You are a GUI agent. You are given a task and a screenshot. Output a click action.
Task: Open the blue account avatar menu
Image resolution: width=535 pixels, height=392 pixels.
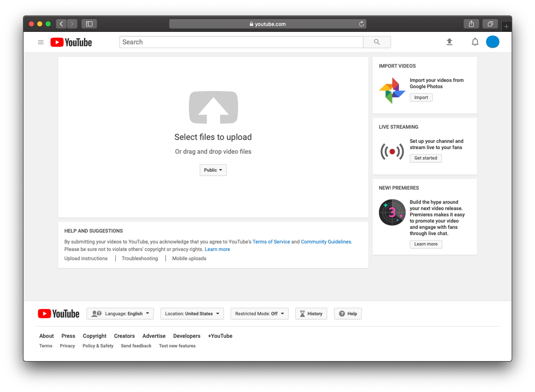(493, 42)
